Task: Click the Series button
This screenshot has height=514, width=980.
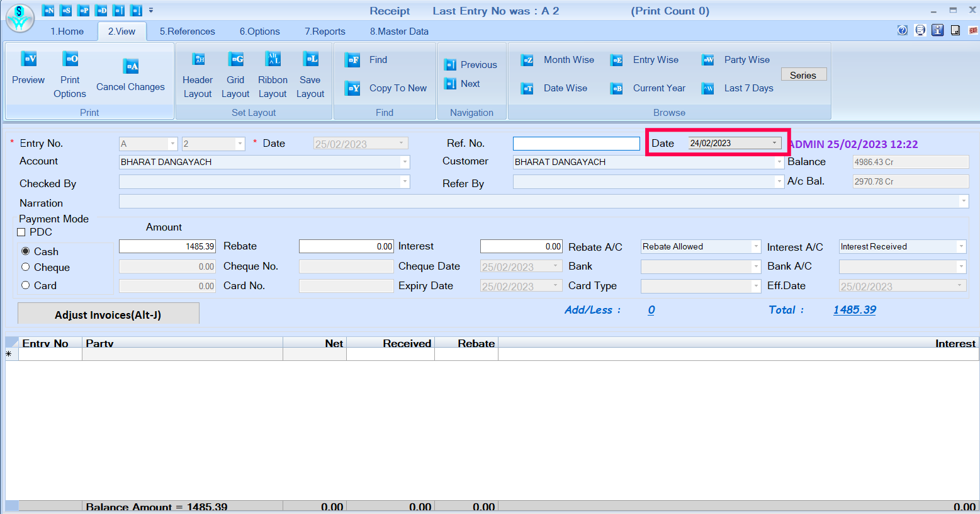Action: pos(804,75)
